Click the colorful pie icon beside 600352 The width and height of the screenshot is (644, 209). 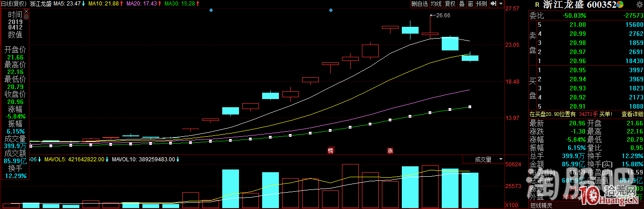[620, 5]
